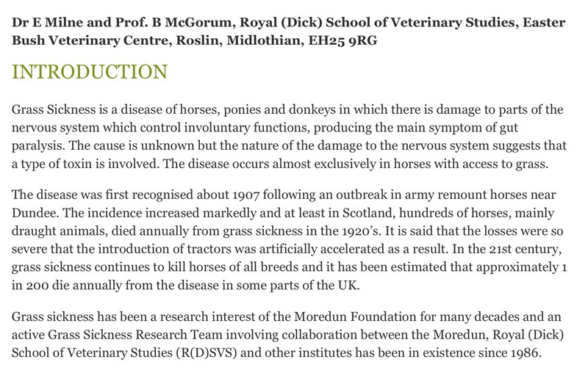Screen dimensions: 588x373
Task: Click the words gut at the line end
Action: [509, 128]
